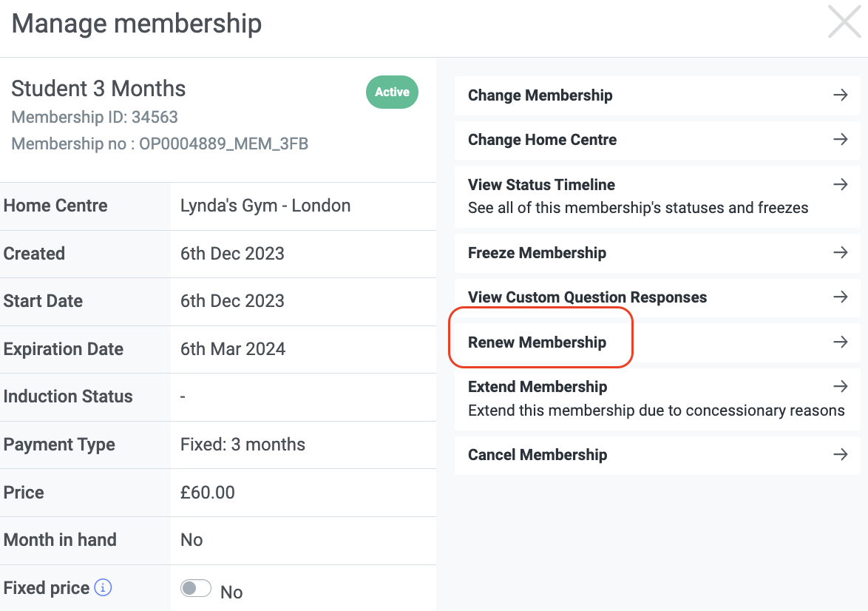Click arrow next to View Custom Question Responses
Image resolution: width=868 pixels, height=611 pixels.
pyautogui.click(x=841, y=297)
